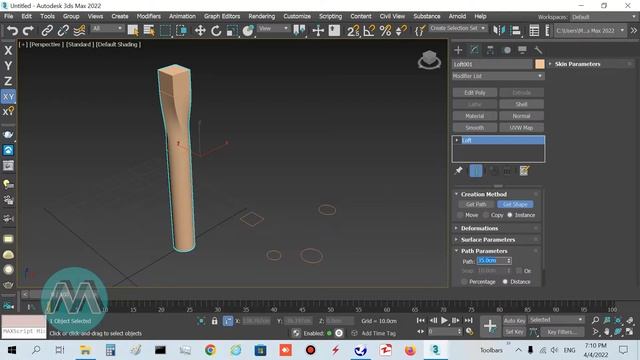Click the Shell modifier button
The height and width of the screenshot is (360, 640).
pos(521,104)
